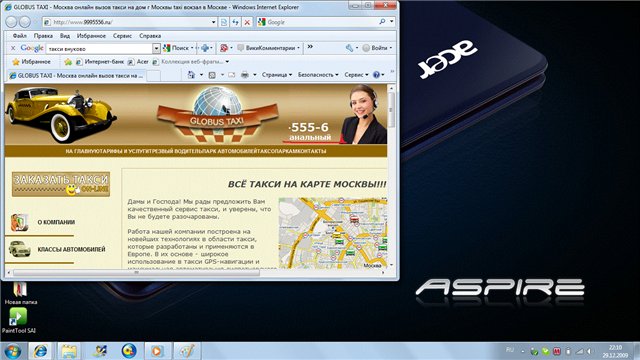Click the Refresh page icon in address bar
This screenshot has width=640, height=360.
(x=236, y=22)
